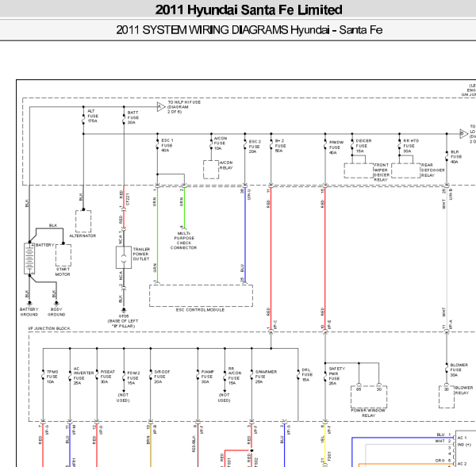
Task: Click the 'ESC 1 FUSE 40A' label
Action: (x=167, y=145)
